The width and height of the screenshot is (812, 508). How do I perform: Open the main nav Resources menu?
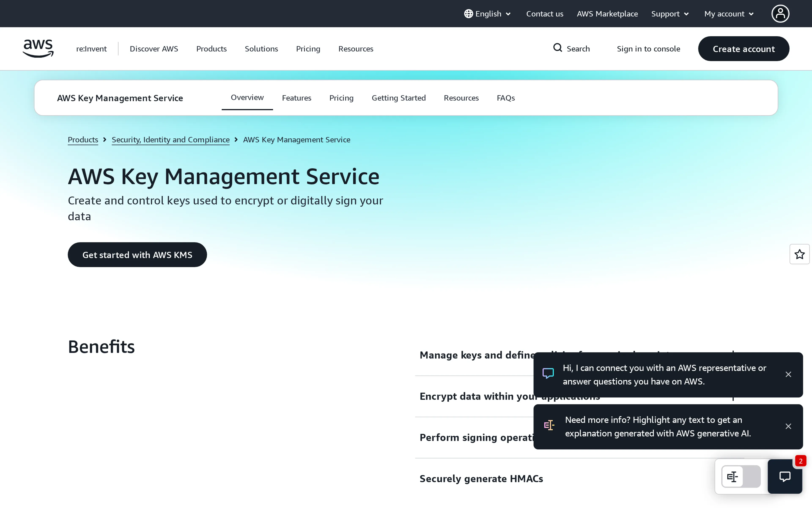(356, 49)
